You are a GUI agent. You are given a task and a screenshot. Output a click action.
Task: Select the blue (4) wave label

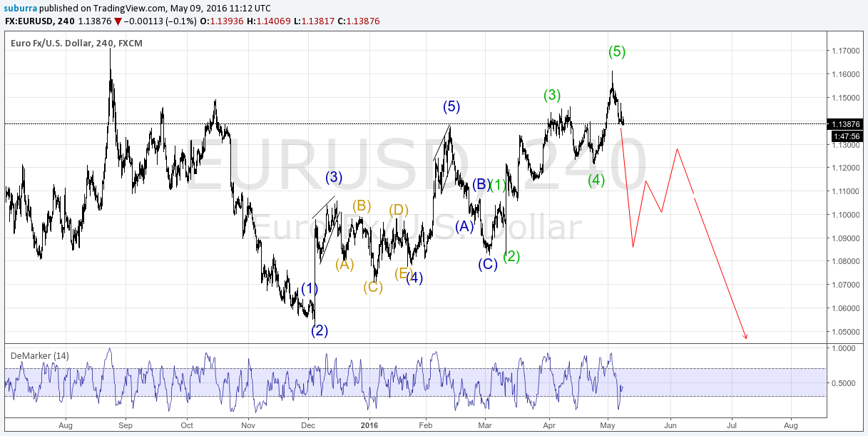(x=414, y=278)
